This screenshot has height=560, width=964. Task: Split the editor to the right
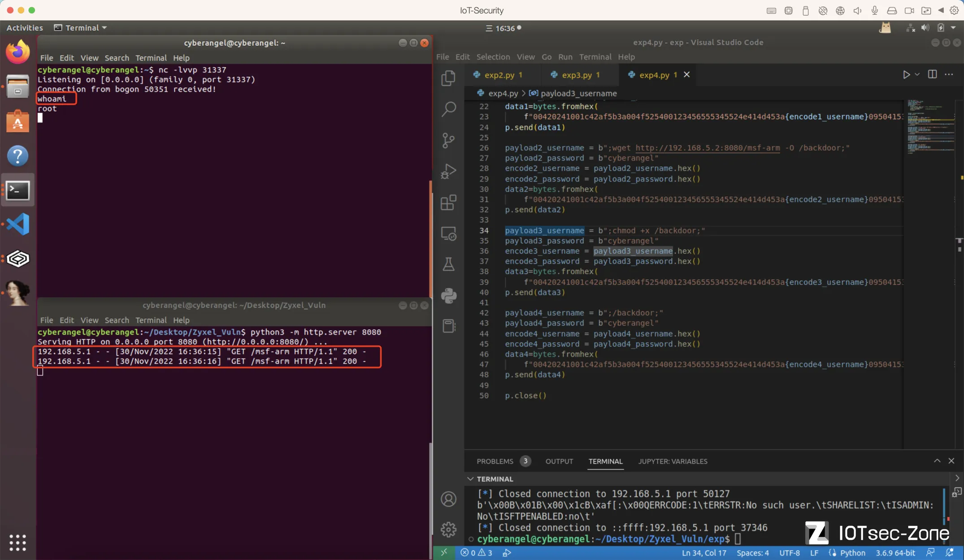[932, 74]
